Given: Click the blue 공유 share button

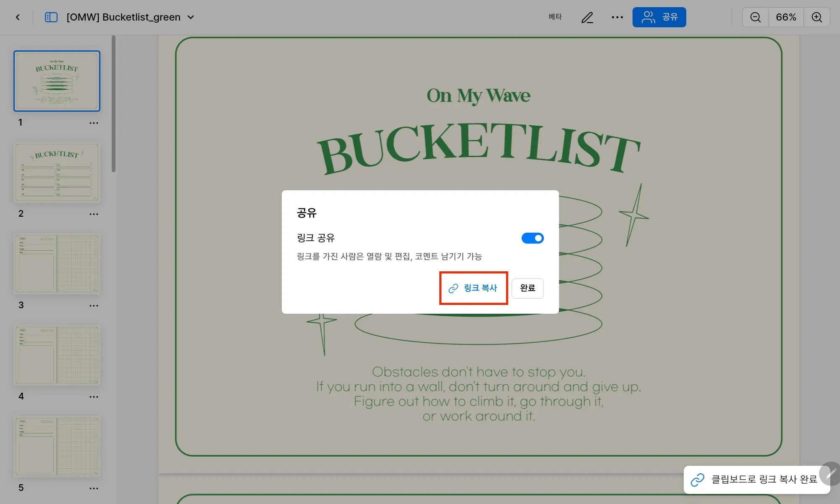Looking at the screenshot, I should [x=659, y=17].
